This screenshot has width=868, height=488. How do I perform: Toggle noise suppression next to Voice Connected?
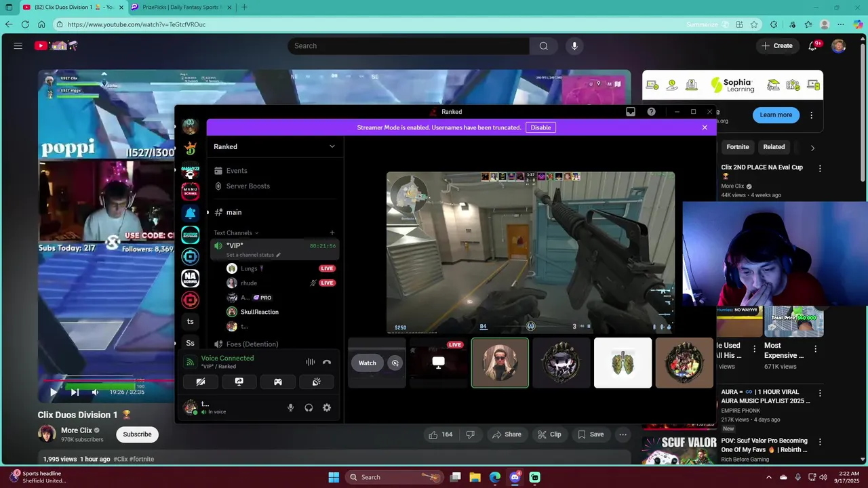coord(311,362)
